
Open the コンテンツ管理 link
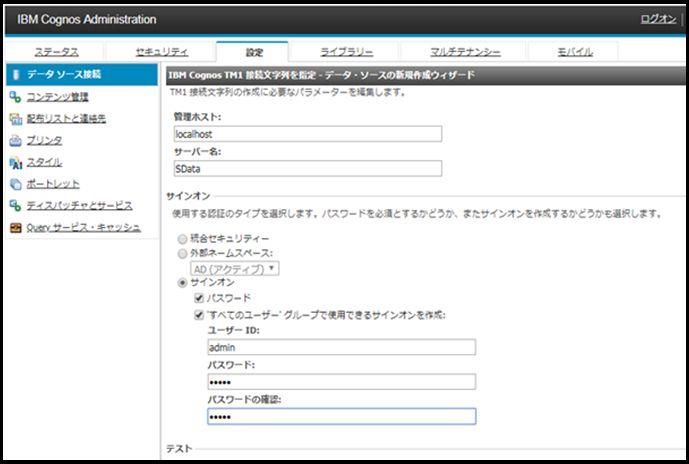pyautogui.click(x=58, y=97)
